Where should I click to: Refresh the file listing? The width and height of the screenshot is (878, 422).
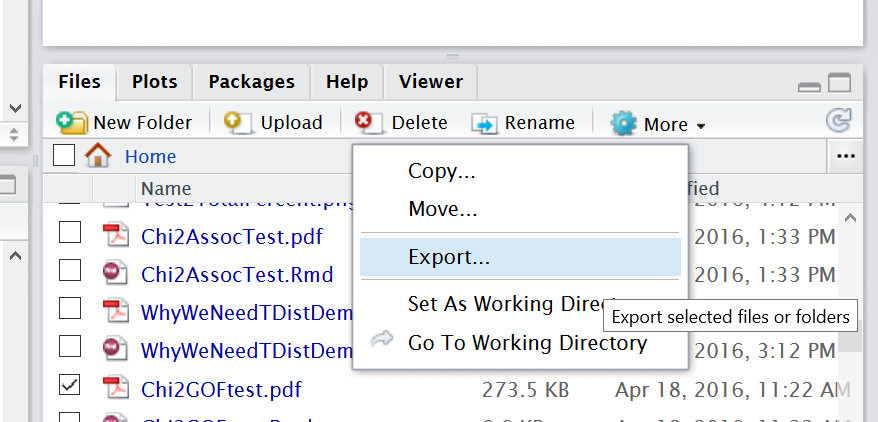(838, 120)
